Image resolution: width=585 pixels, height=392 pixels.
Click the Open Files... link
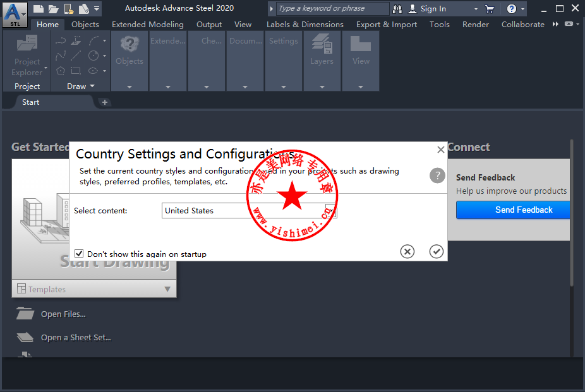63,314
